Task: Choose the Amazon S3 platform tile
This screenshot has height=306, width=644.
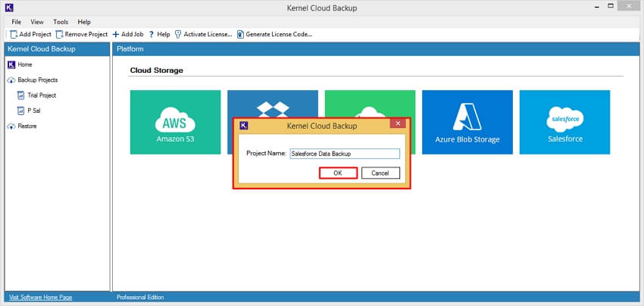Action: click(175, 123)
